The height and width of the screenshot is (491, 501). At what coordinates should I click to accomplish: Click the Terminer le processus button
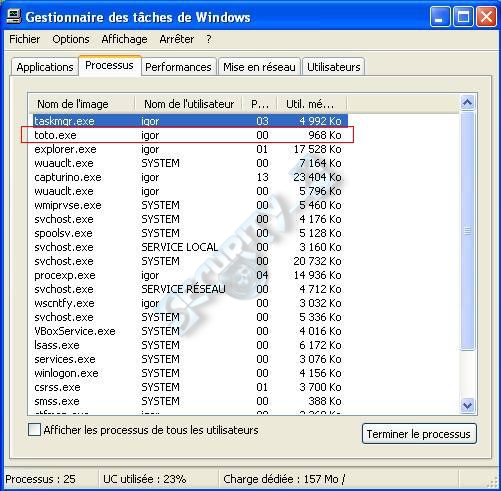point(419,434)
